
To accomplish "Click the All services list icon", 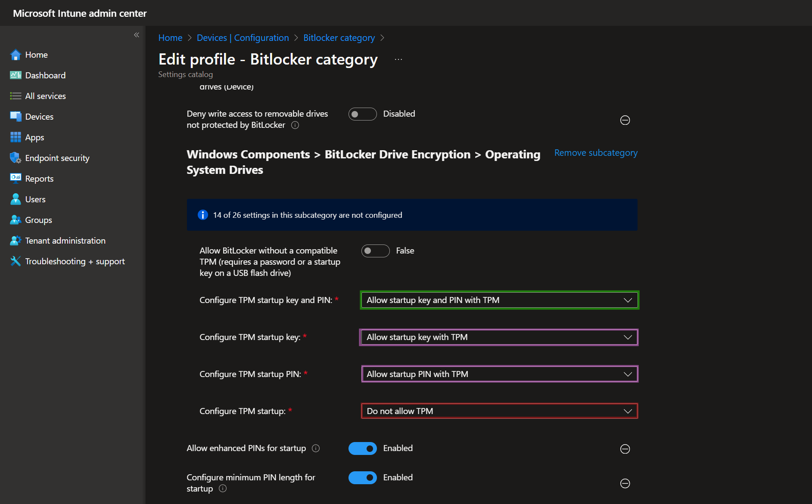I will coord(16,96).
